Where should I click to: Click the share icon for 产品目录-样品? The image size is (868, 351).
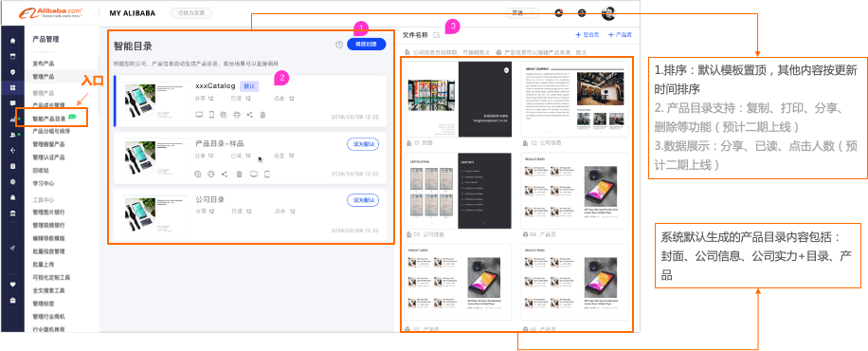click(225, 175)
